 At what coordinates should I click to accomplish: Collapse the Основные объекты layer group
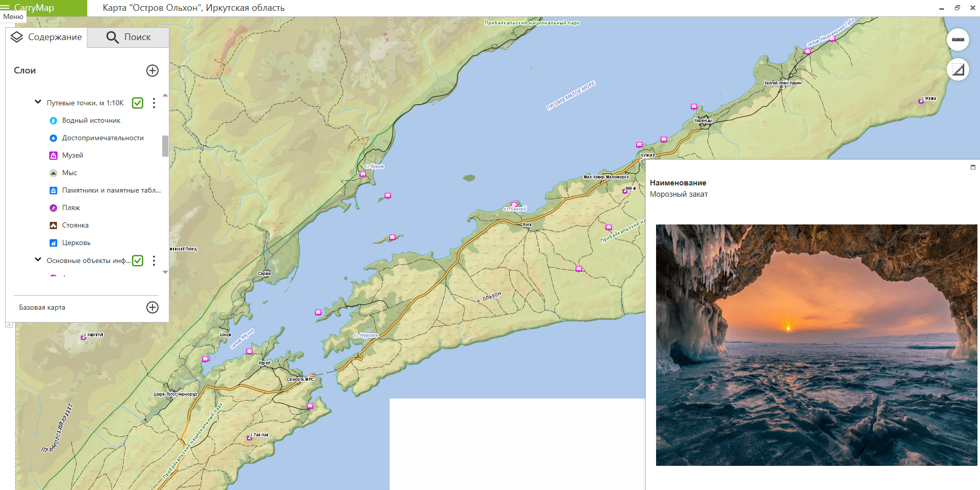(37, 259)
